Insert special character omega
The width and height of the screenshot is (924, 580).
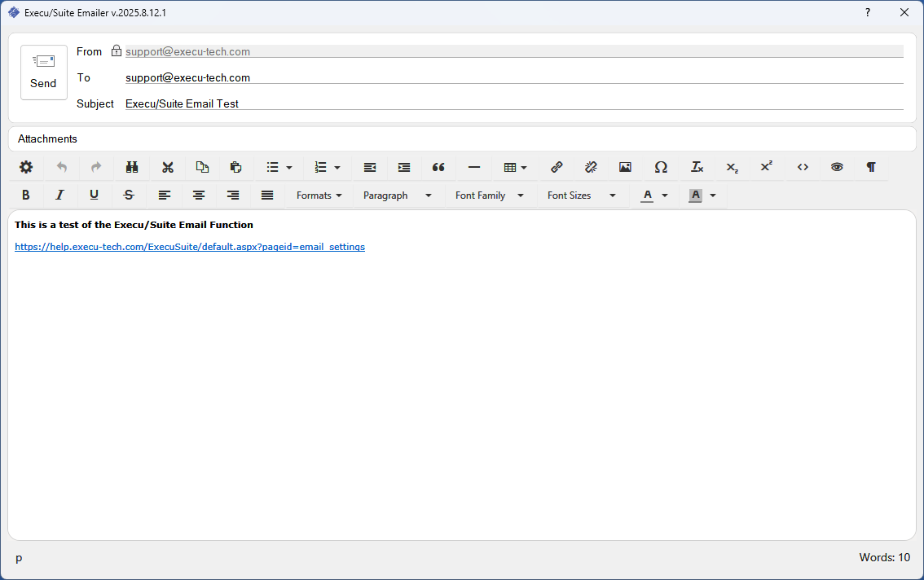tap(661, 167)
